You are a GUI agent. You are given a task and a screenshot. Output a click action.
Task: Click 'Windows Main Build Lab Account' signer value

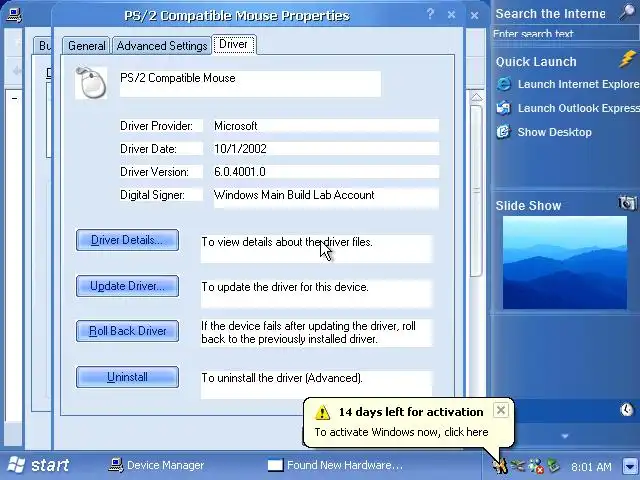[x=326, y=198]
